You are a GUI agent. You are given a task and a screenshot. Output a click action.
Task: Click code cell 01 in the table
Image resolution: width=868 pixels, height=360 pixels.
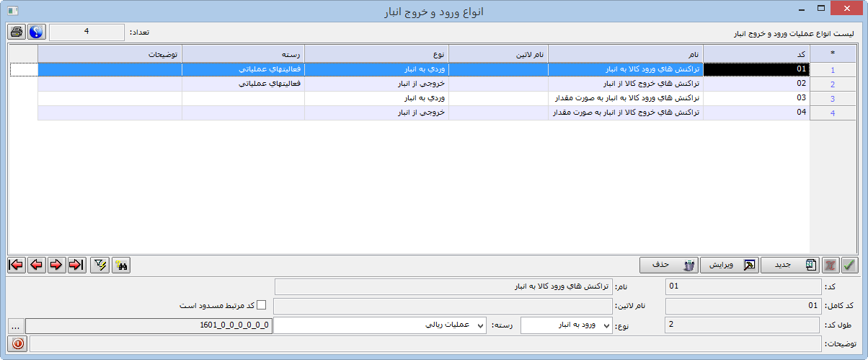pos(756,69)
